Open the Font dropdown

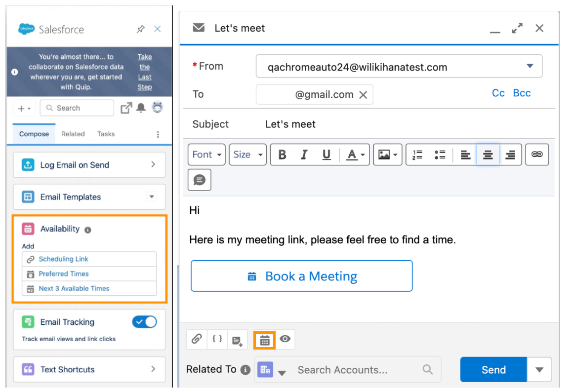[207, 155]
